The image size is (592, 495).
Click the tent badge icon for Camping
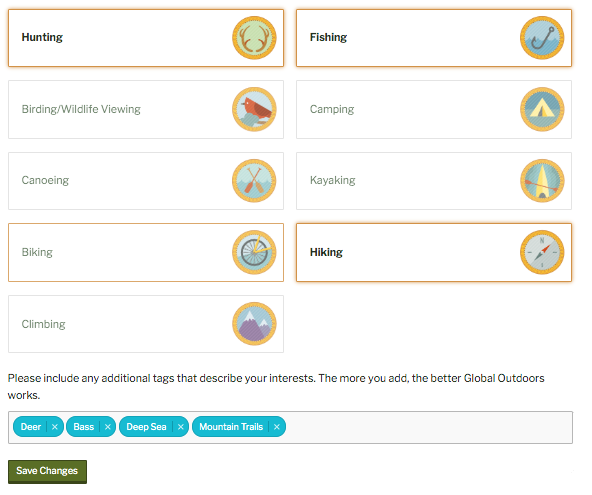pos(542,109)
